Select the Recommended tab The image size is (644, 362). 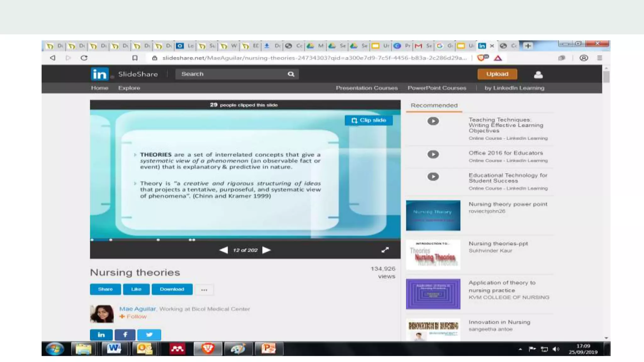point(434,106)
